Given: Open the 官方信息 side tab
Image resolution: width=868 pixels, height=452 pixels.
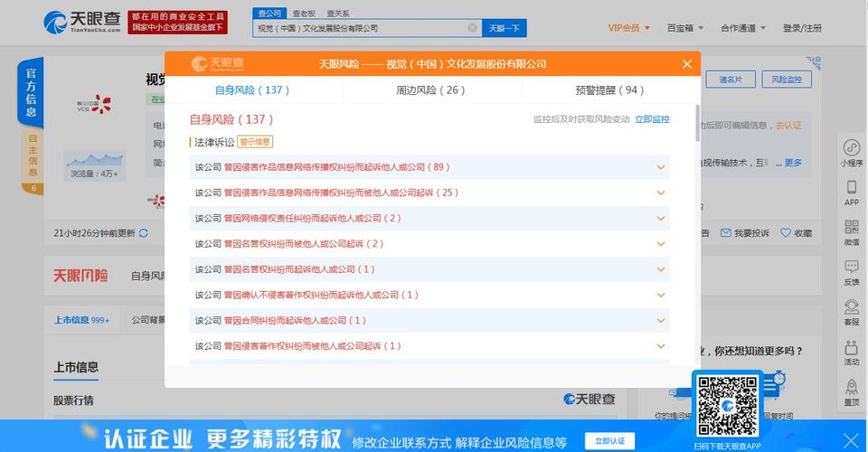Looking at the screenshot, I should pyautogui.click(x=31, y=92).
